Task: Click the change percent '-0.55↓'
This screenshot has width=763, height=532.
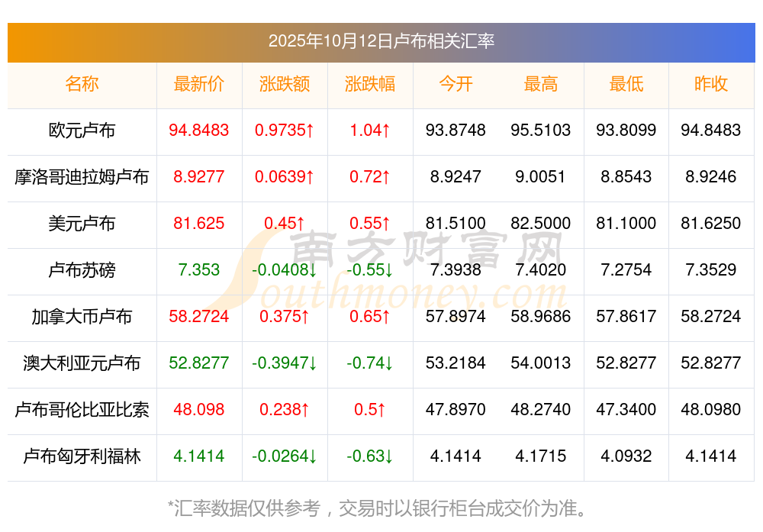Action: tap(370, 269)
